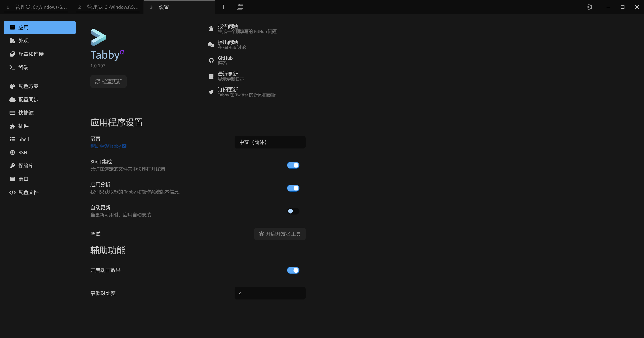Click the bug icon for 报告问题
Screen dimensions: 644x338
click(x=211, y=29)
